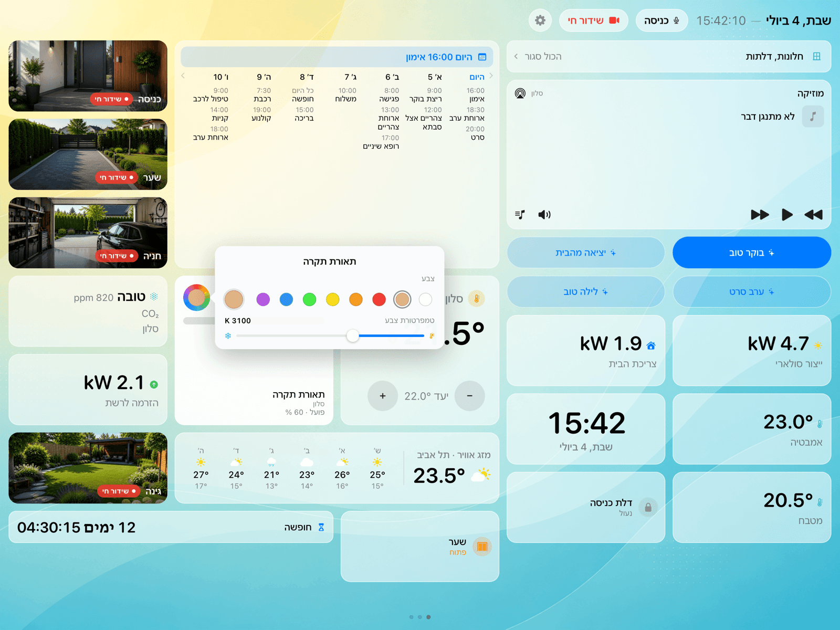The image size is (840, 630).
Task: Toggle the 'שער' gate tile
Action: click(420, 547)
